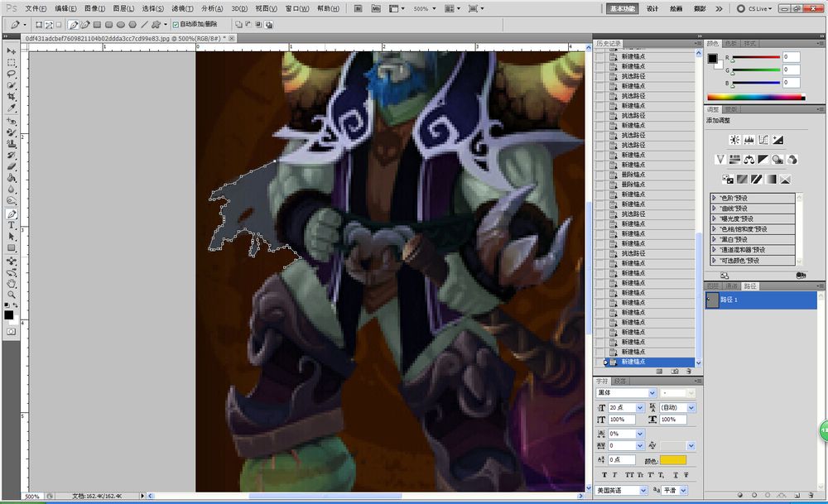This screenshot has width=828, height=504.
Task: Toggle Quick Mask mode in the toolbox
Action: pyautogui.click(x=11, y=331)
